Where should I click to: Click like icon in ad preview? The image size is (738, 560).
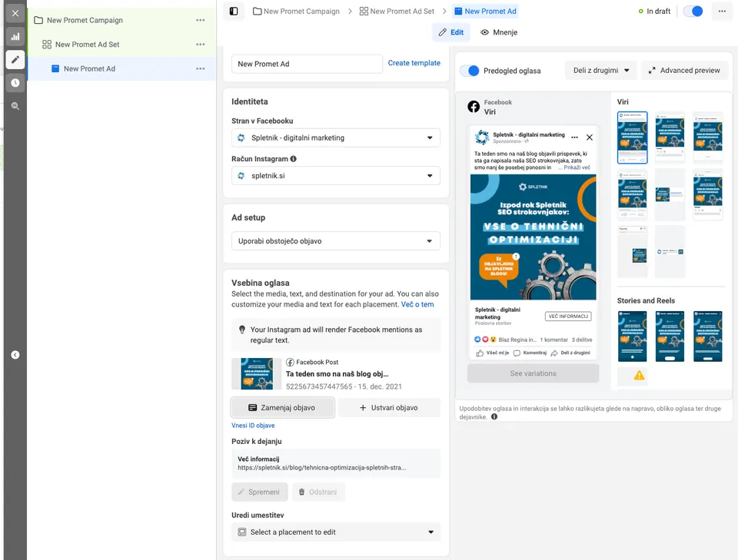coord(480,353)
